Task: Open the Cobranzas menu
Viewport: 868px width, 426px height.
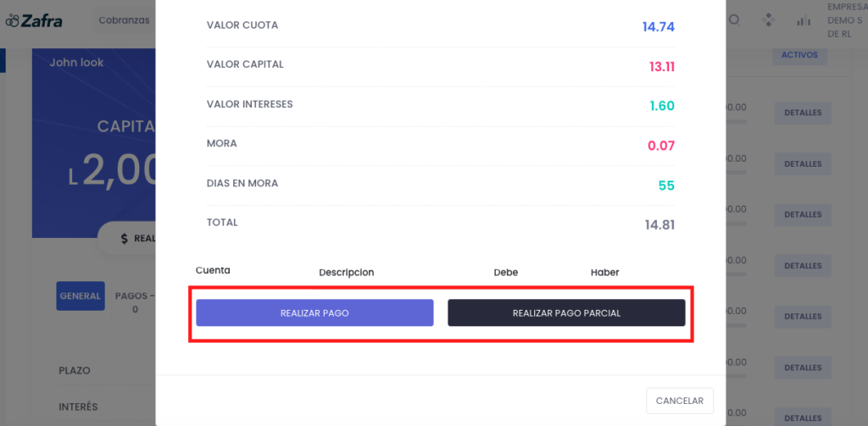Action: [x=124, y=20]
